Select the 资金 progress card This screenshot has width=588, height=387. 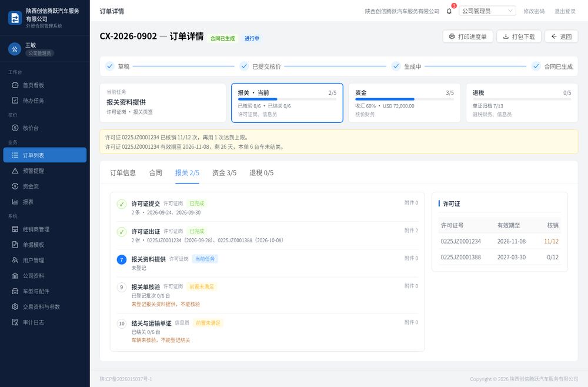(405, 103)
